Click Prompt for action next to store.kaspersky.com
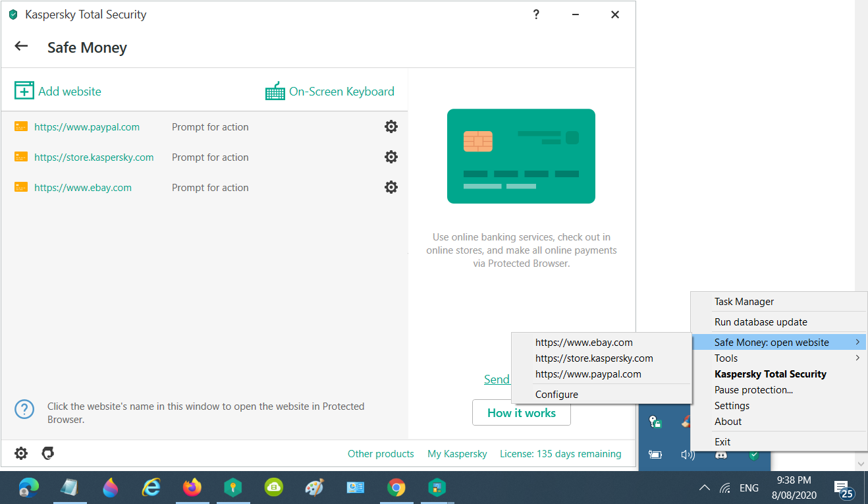 [210, 157]
